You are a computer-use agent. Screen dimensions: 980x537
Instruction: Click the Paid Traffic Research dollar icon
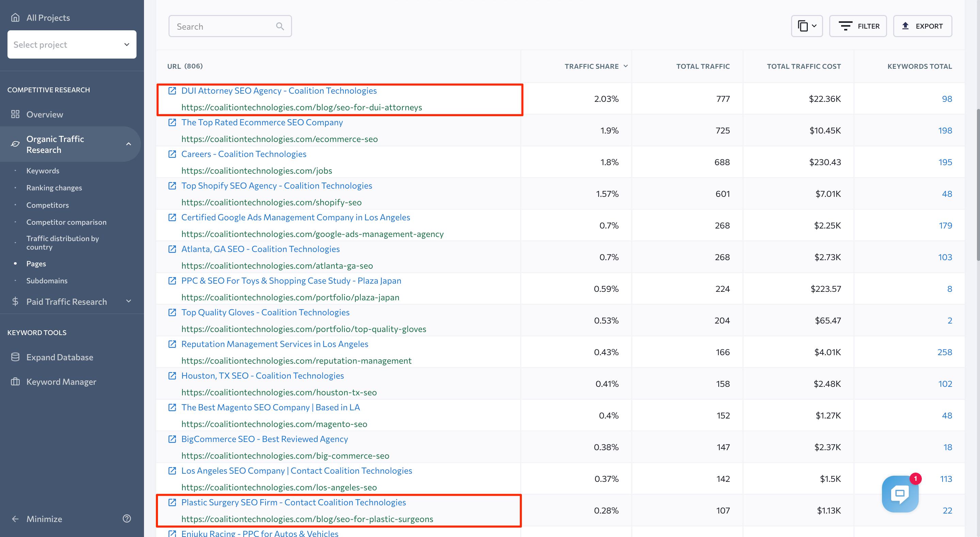tap(15, 301)
